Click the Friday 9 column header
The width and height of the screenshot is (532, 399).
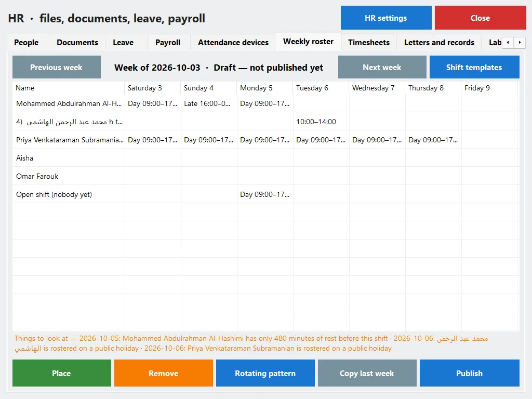point(489,88)
